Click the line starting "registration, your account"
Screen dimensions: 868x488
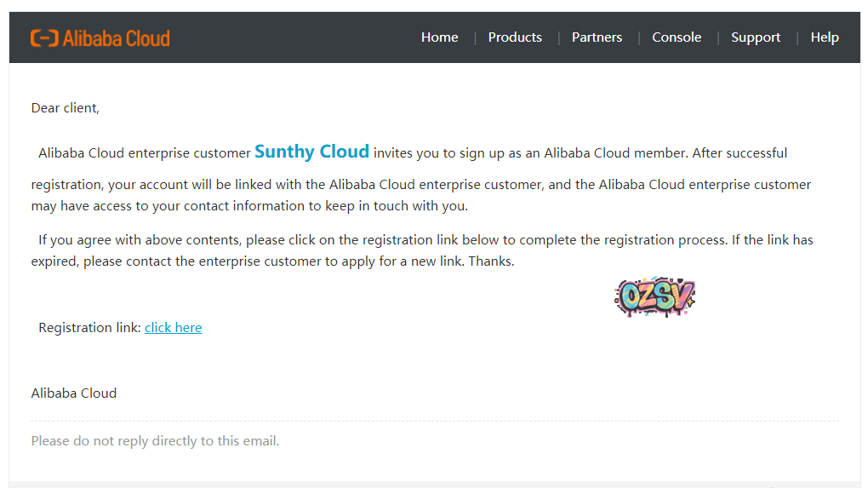(x=420, y=185)
